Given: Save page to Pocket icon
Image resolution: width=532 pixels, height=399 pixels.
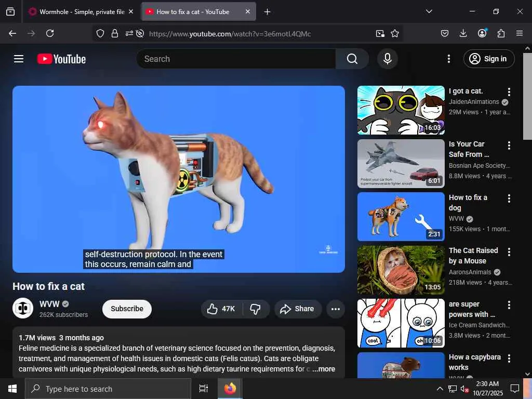Looking at the screenshot, I should [445, 33].
